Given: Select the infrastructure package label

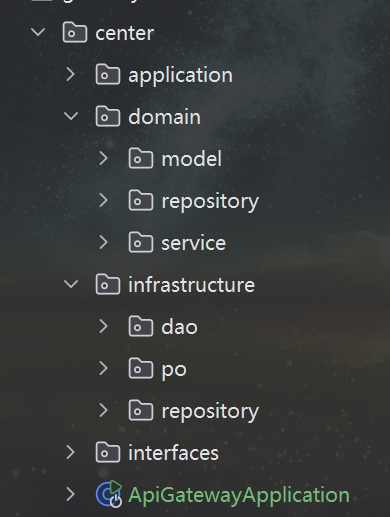Looking at the screenshot, I should point(192,285).
